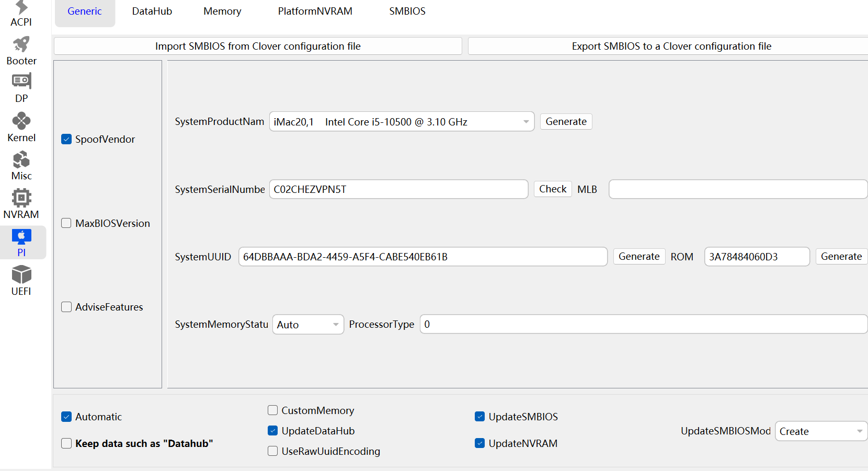The image size is (868, 471).
Task: Open the ACPI section in sidebar
Action: pyautogui.click(x=21, y=14)
